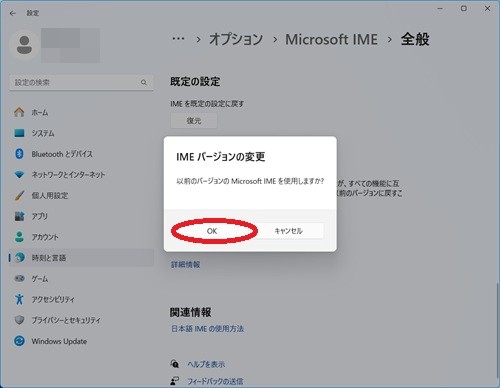Expand the breadcrumb ellipsis
The image size is (500, 388).
tap(178, 39)
